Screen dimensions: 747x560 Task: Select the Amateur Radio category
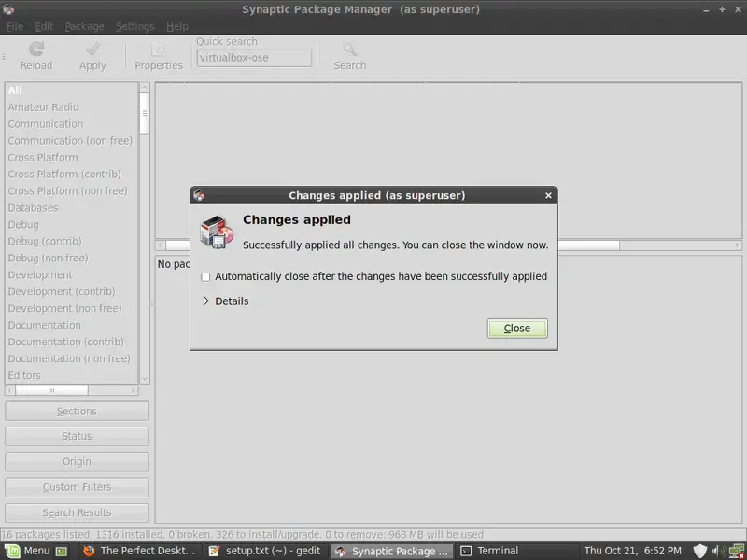pyautogui.click(x=72, y=107)
